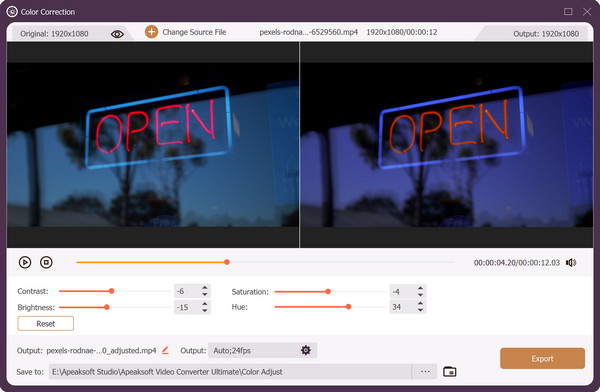Screen dimensions: 600x392
Task: Click the Contrast slider handle
Action: coord(111,291)
